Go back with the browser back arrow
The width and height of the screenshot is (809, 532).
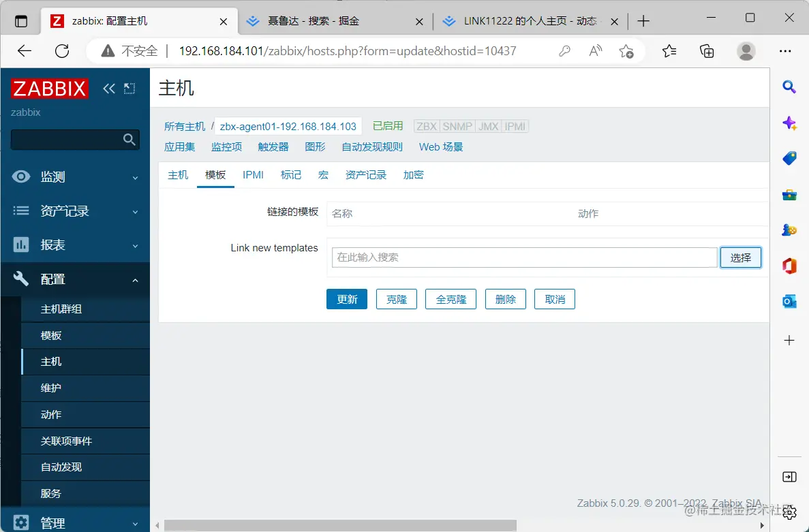(25, 50)
